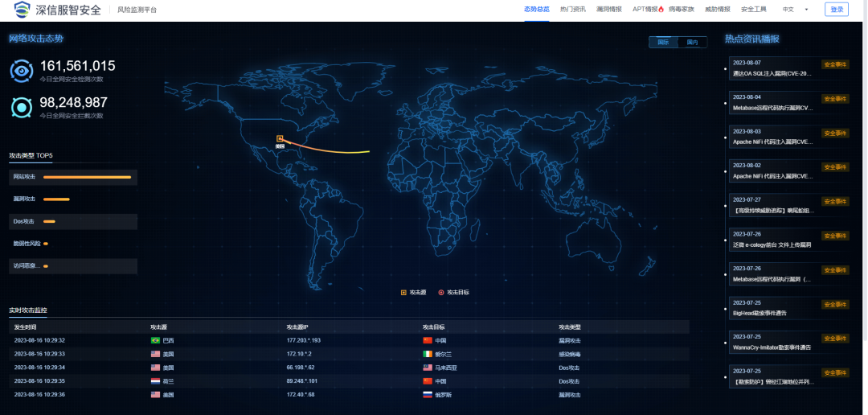This screenshot has height=415, width=868.
Task: Click the 161,561,015 detection count
Action: click(77, 66)
